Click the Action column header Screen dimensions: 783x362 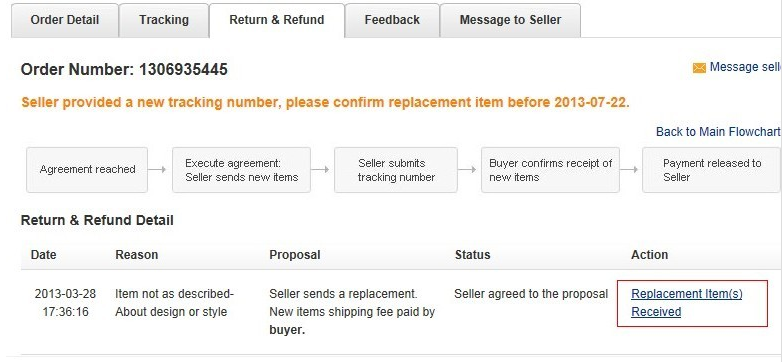tap(649, 255)
